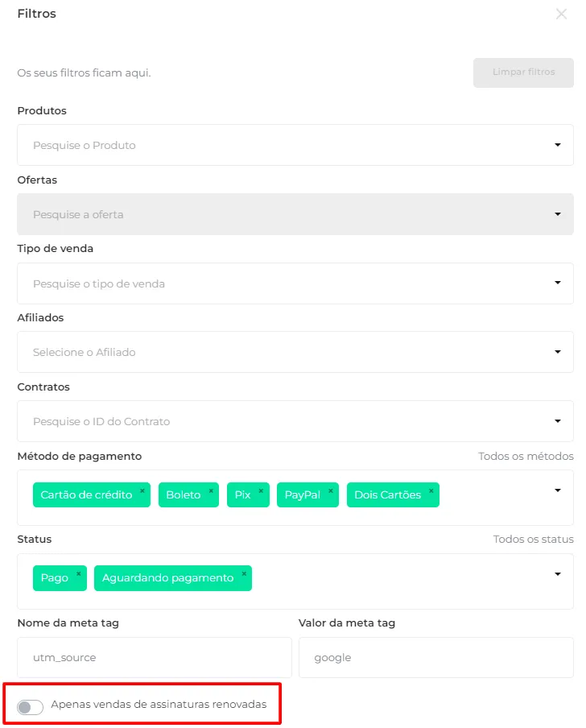Expand the Método de pagamento dropdown arrow
Viewport: 586px width, 728px height.
point(558,490)
